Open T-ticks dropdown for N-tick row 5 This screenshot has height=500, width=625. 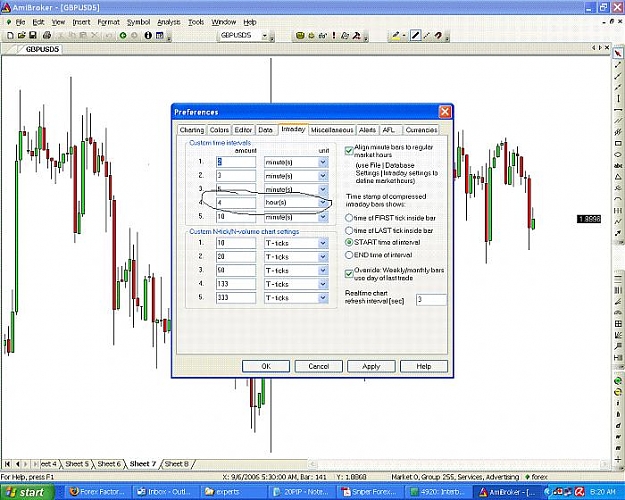323,298
